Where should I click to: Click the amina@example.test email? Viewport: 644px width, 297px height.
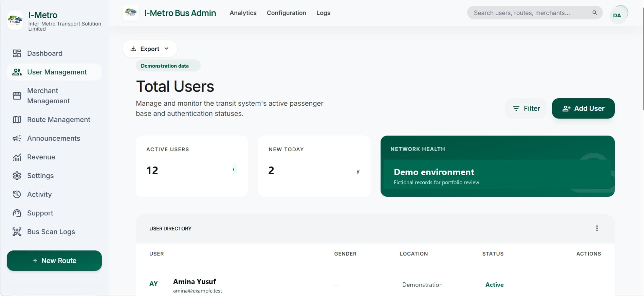click(198, 291)
